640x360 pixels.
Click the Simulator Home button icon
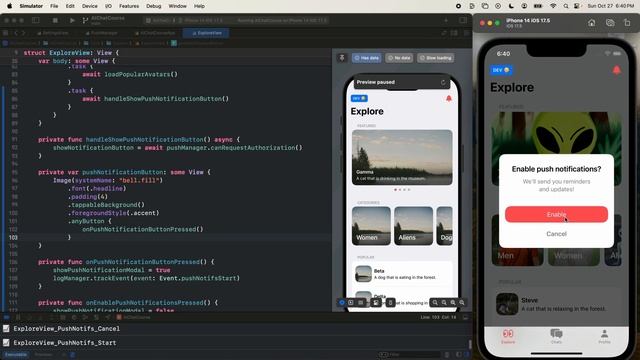[591, 23]
